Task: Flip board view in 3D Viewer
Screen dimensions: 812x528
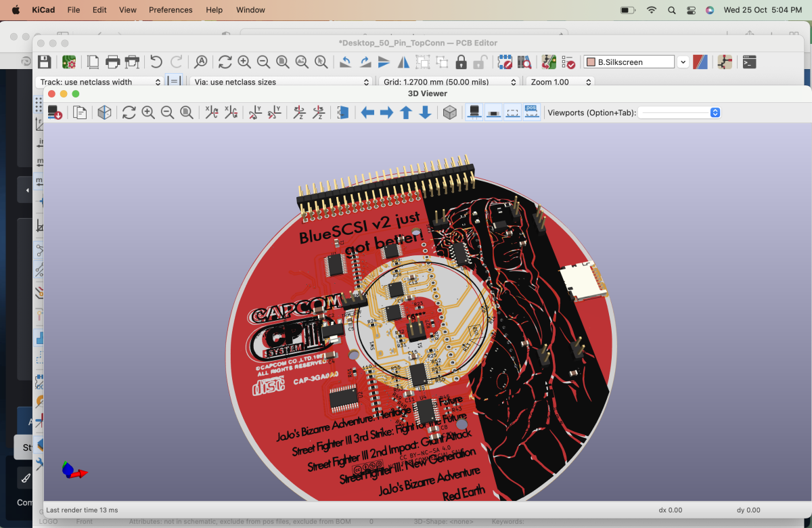Action: coord(343,113)
